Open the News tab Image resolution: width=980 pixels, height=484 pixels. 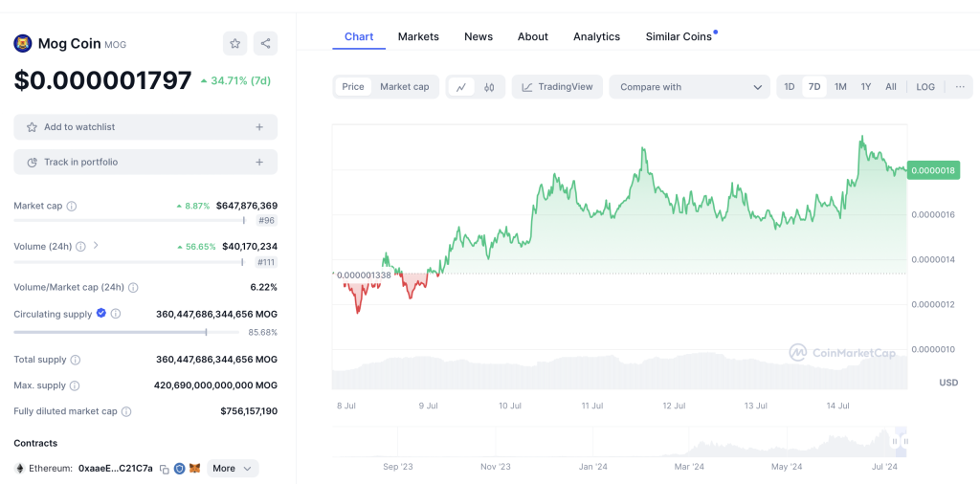[x=479, y=37]
